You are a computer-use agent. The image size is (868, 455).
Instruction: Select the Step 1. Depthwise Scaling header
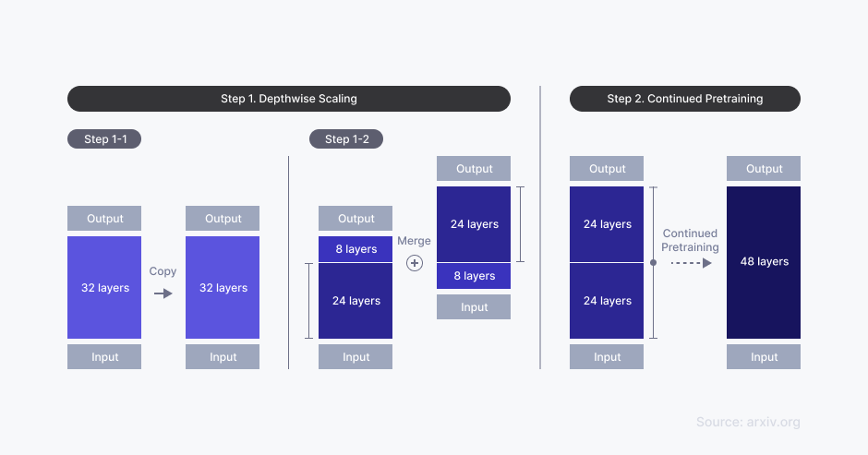click(x=288, y=99)
